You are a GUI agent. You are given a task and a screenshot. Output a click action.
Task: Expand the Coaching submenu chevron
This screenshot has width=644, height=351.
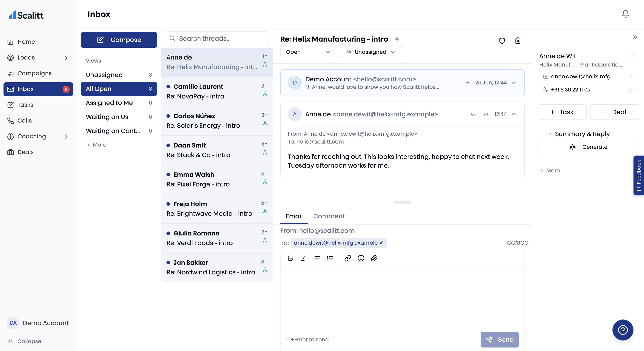click(x=66, y=136)
